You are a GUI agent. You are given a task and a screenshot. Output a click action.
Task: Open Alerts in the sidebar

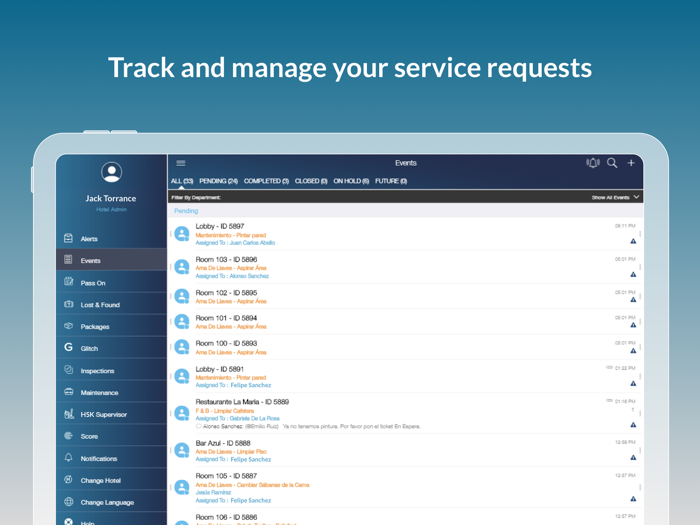tap(112, 238)
